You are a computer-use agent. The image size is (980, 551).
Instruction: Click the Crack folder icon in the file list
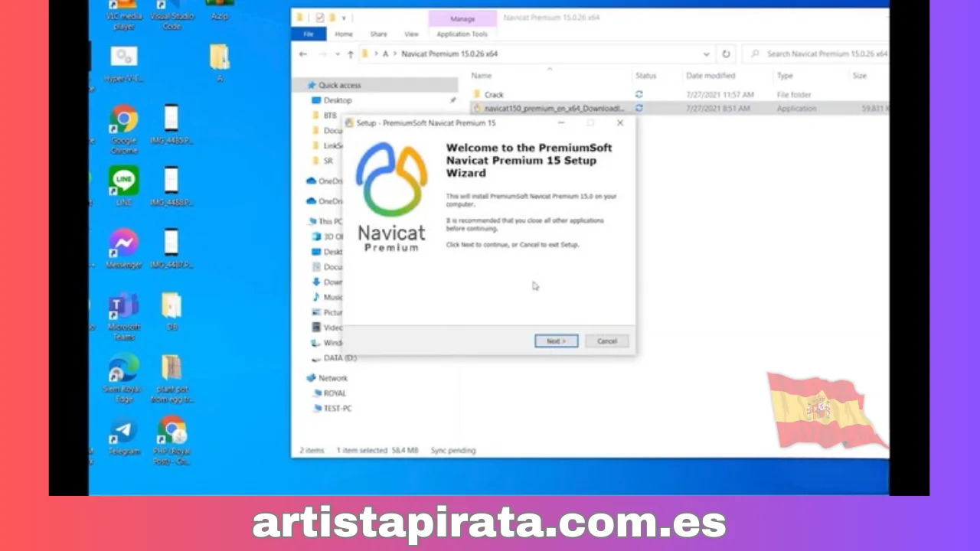(476, 95)
